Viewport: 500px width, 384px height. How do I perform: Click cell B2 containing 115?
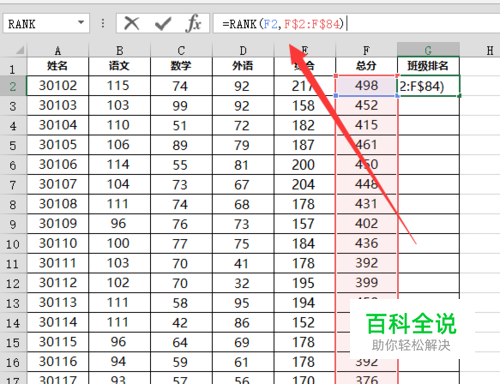(119, 86)
